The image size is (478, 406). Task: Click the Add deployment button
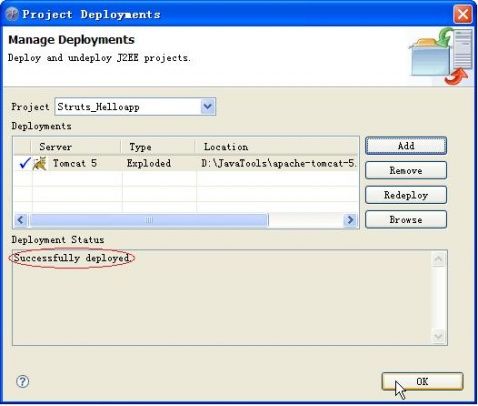pyautogui.click(x=406, y=146)
